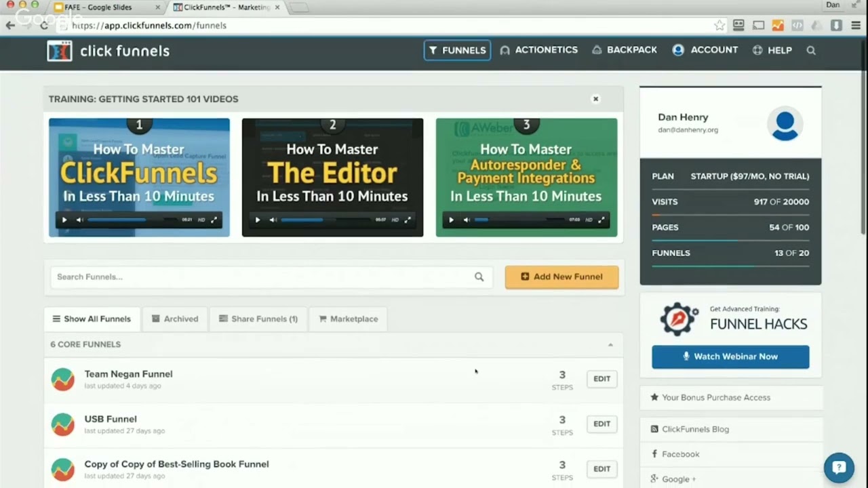
Task: Click the browser back arrow
Action: click(10, 25)
